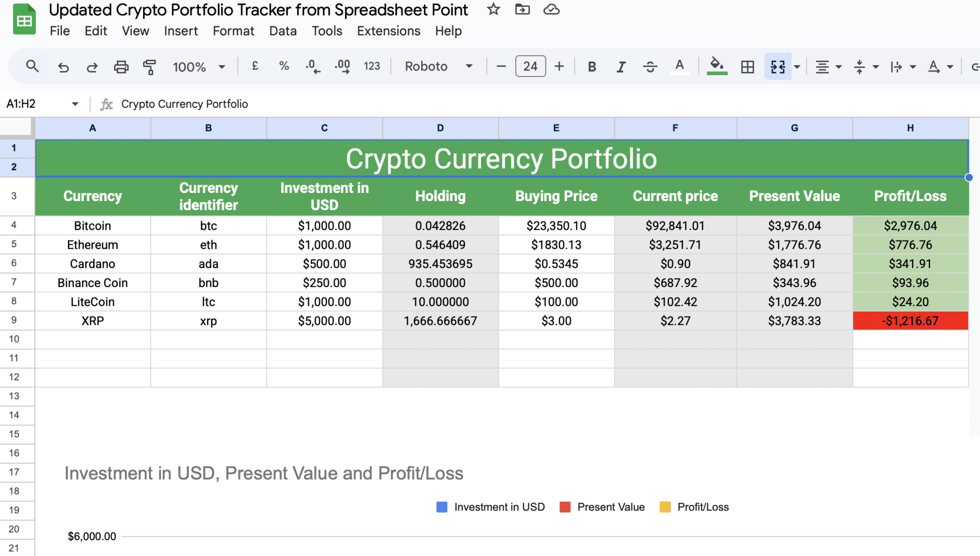Click the Redo icon
Viewport: 980px width, 556px height.
pos(92,66)
